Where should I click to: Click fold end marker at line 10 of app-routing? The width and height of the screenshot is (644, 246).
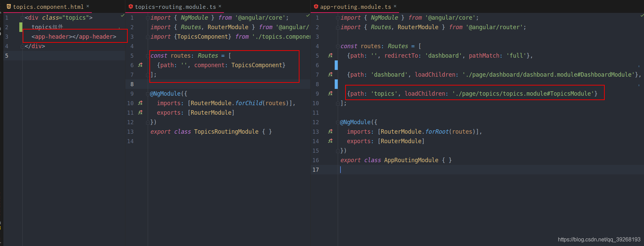tap(338, 103)
